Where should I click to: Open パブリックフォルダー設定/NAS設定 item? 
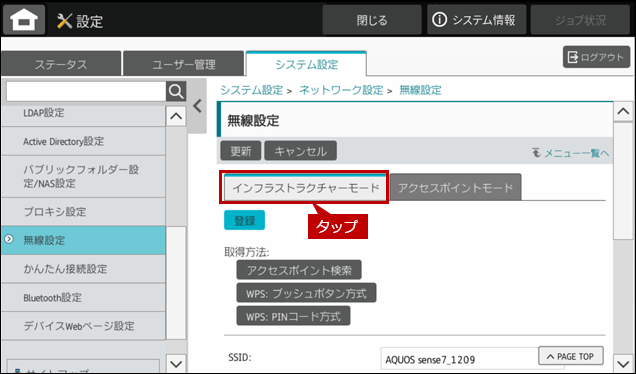83,176
